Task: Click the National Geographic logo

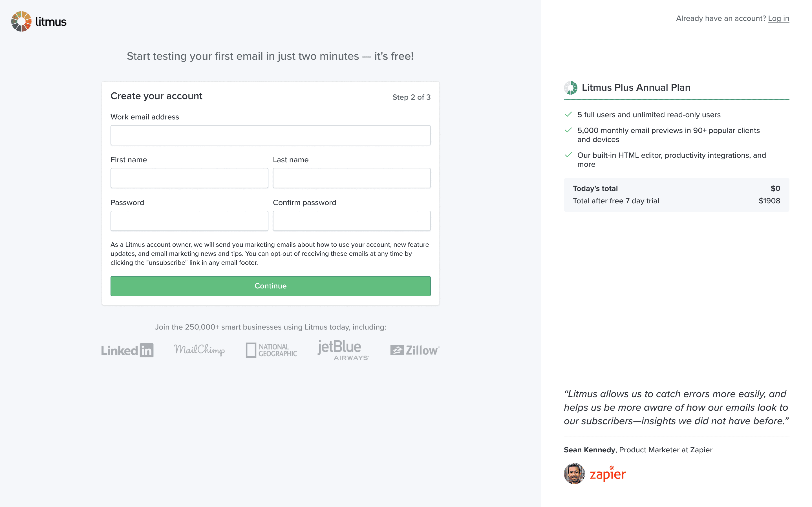Action: (x=271, y=350)
